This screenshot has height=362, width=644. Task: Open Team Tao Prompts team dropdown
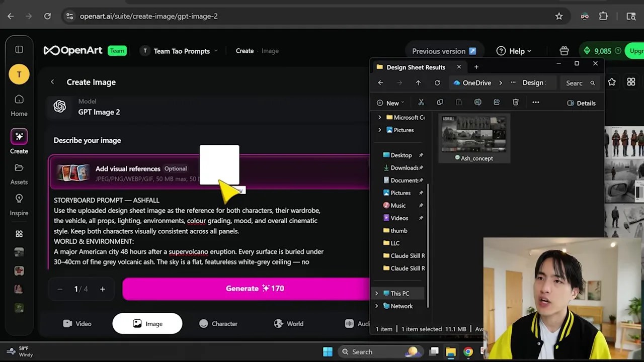[179, 51]
